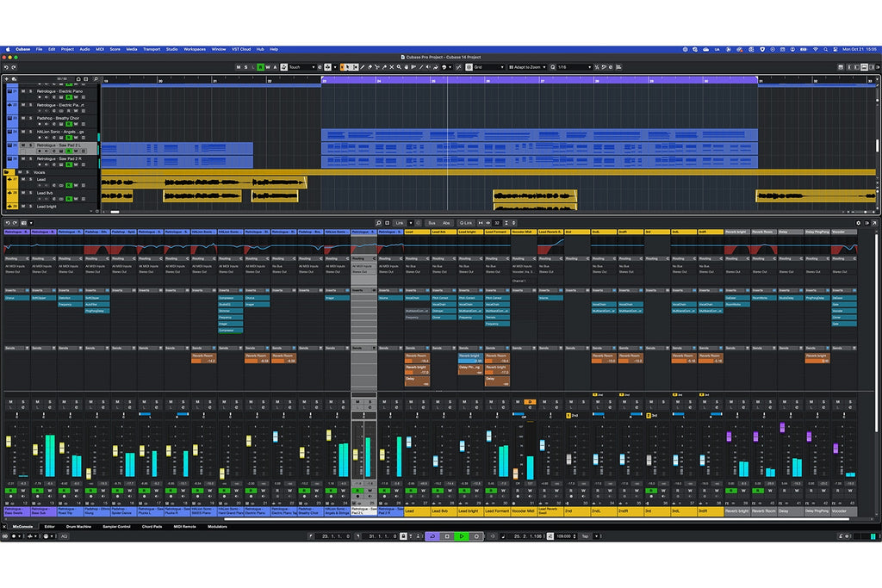Click the tempo value 109.000 field

coord(563,536)
